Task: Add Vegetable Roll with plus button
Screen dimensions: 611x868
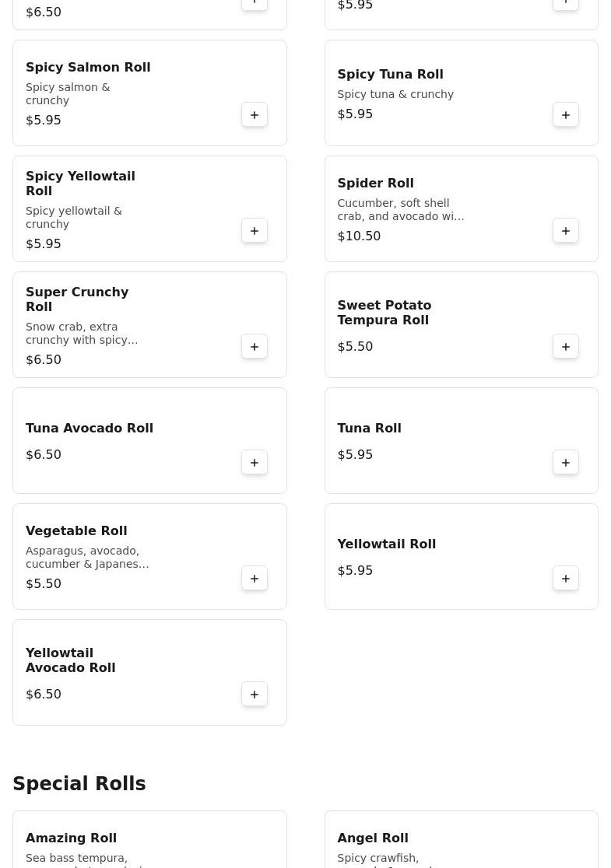Action: click(255, 579)
